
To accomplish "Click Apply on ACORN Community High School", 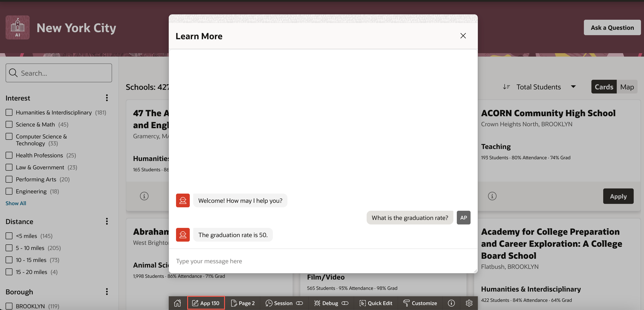I will tap(618, 196).
